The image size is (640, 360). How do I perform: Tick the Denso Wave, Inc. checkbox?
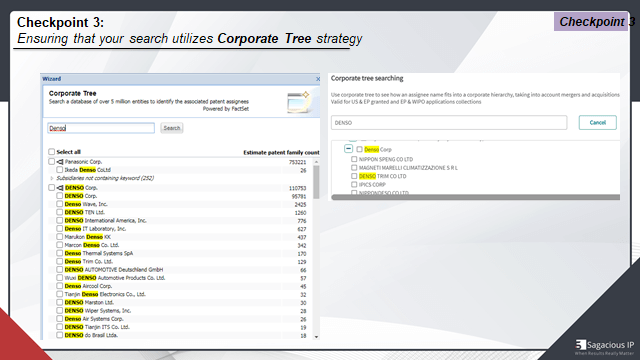tap(60, 204)
